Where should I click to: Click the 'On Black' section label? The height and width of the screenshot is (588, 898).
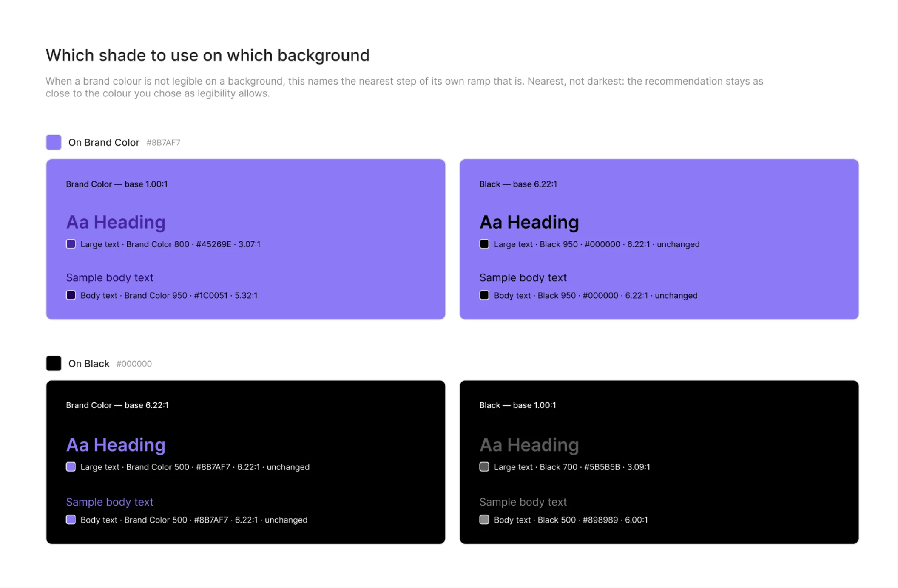[89, 364]
